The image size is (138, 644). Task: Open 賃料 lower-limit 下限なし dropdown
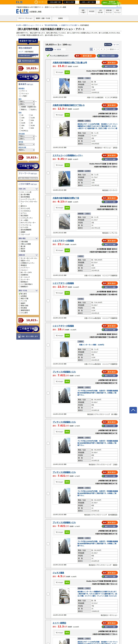click(27, 102)
